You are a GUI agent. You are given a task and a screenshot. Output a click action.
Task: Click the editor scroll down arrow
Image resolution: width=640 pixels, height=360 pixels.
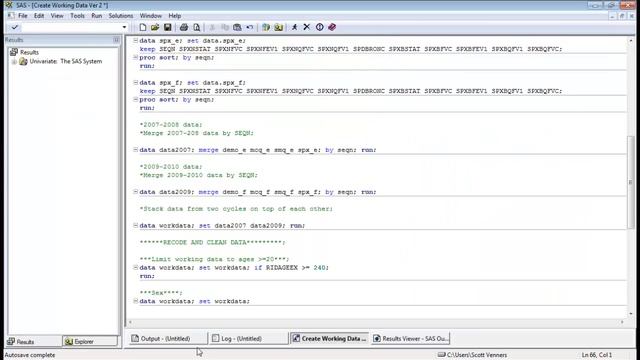point(631,313)
